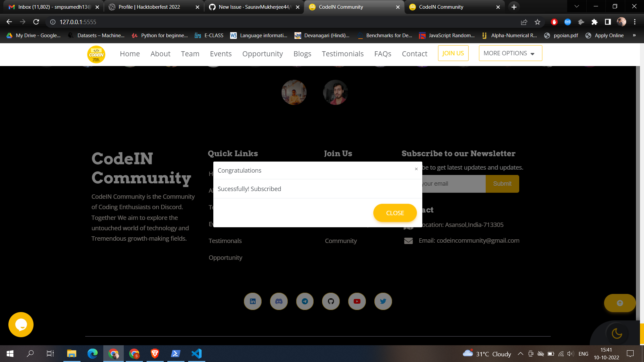Viewport: 644px width, 362px height.
Task: Open the footer Community link
Action: 341,241
